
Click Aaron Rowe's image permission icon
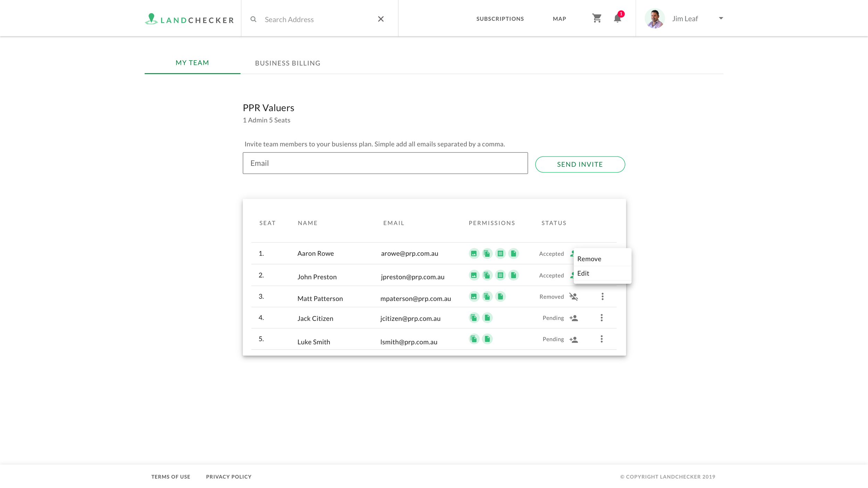point(474,254)
